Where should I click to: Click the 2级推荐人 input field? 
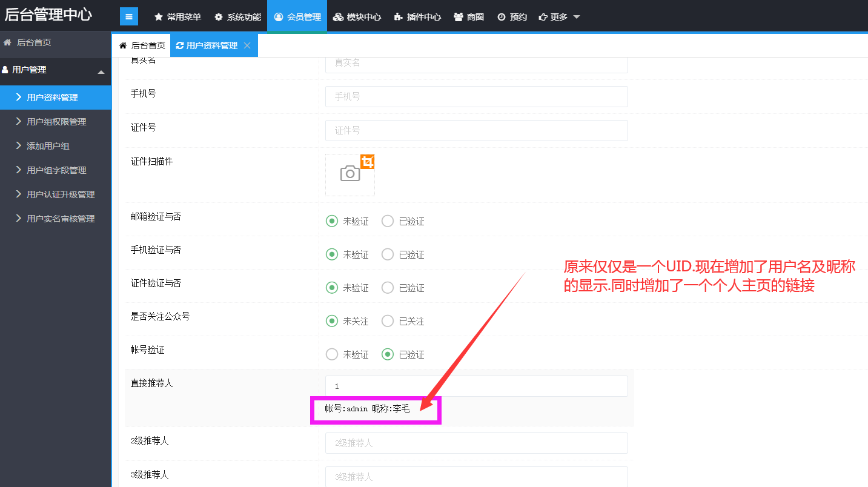(x=476, y=443)
